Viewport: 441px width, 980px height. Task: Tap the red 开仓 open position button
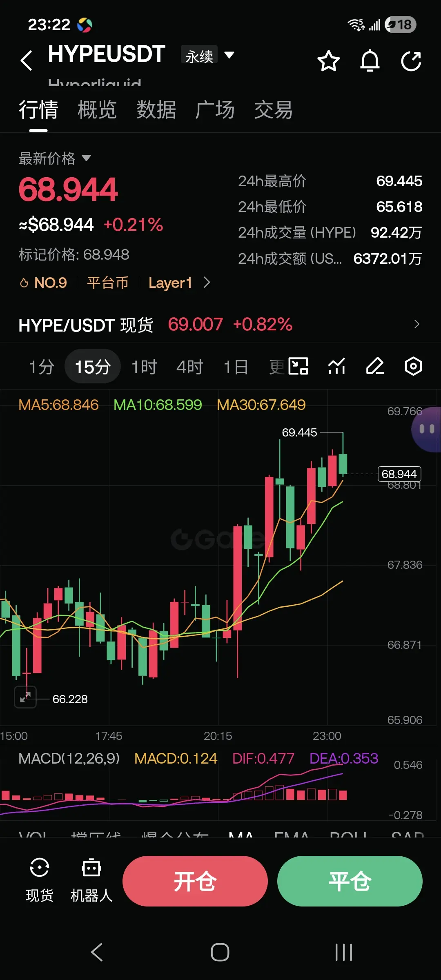pyautogui.click(x=195, y=881)
